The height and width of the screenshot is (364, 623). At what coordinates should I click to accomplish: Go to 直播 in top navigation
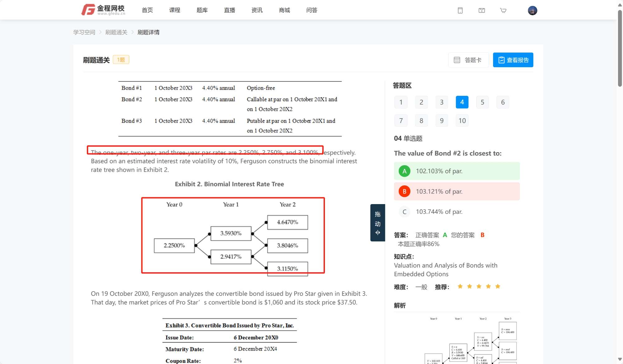(229, 10)
